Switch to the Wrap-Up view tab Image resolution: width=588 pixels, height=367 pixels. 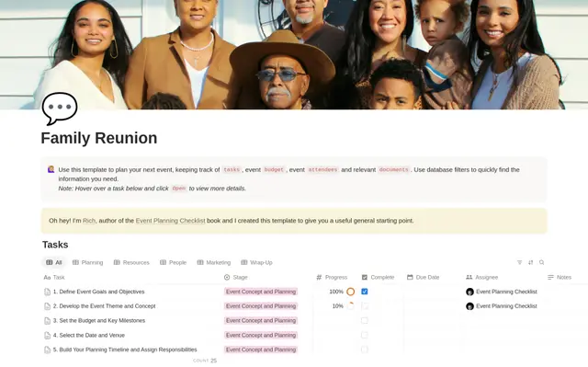257,262
